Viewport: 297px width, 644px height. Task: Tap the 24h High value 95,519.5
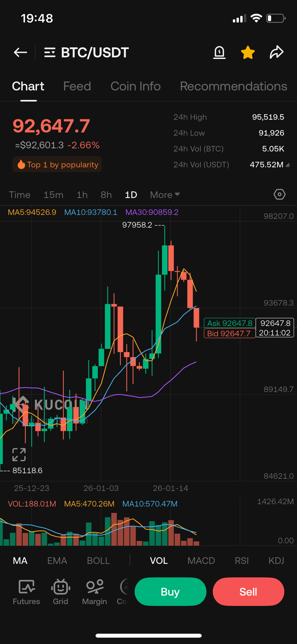pos(268,117)
